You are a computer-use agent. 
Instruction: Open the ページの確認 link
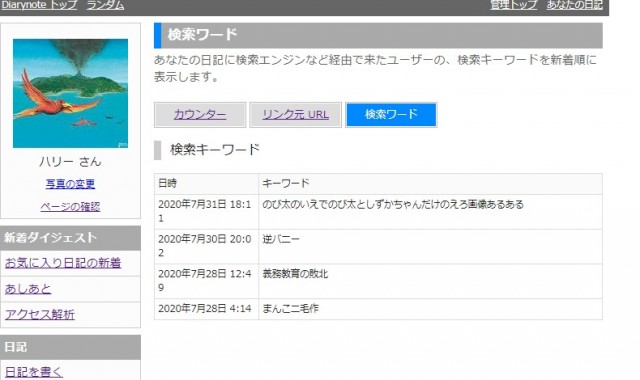(x=70, y=207)
